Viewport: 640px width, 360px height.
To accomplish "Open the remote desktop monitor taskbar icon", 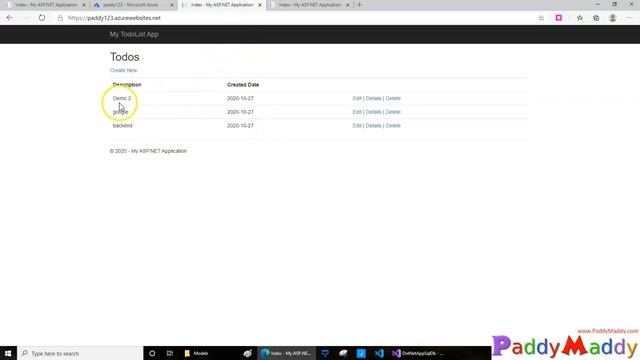I will tap(325, 353).
